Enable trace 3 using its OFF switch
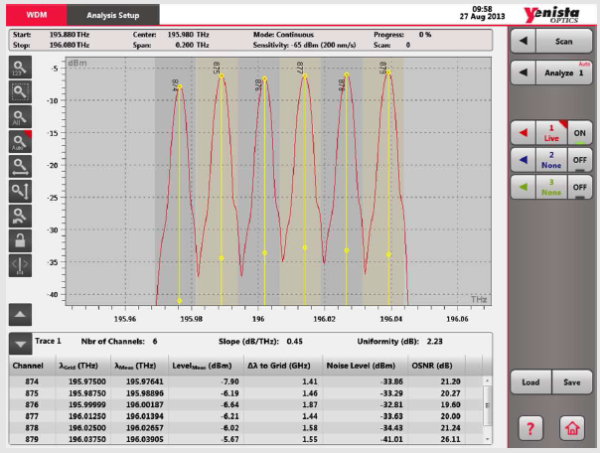Viewport: 600px width, 453px height. tap(579, 186)
